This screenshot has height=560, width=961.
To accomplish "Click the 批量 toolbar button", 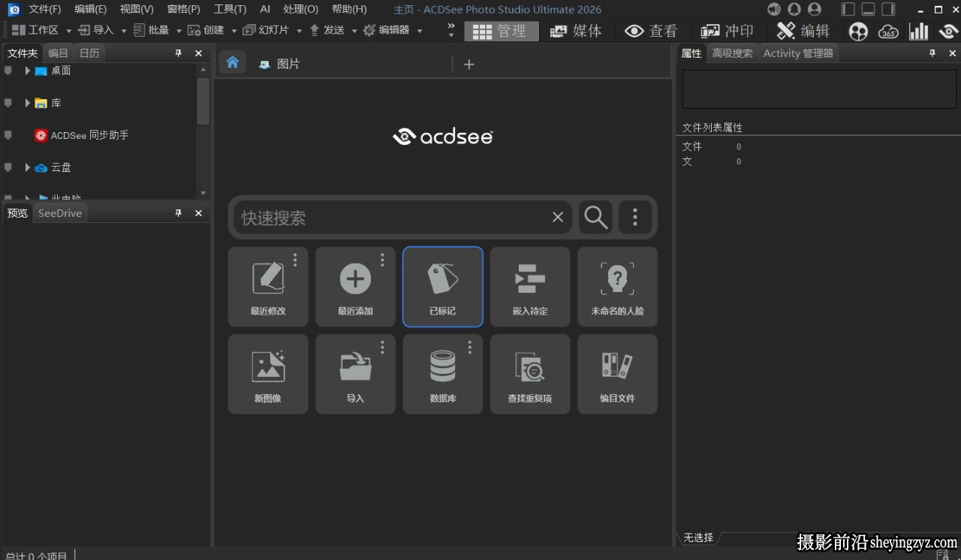I will [x=152, y=31].
